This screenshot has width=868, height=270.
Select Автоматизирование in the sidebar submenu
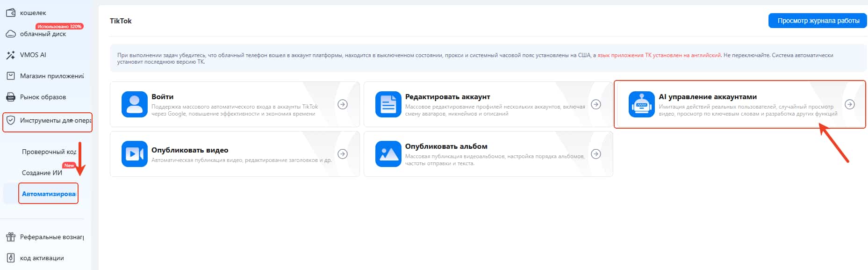(x=49, y=194)
